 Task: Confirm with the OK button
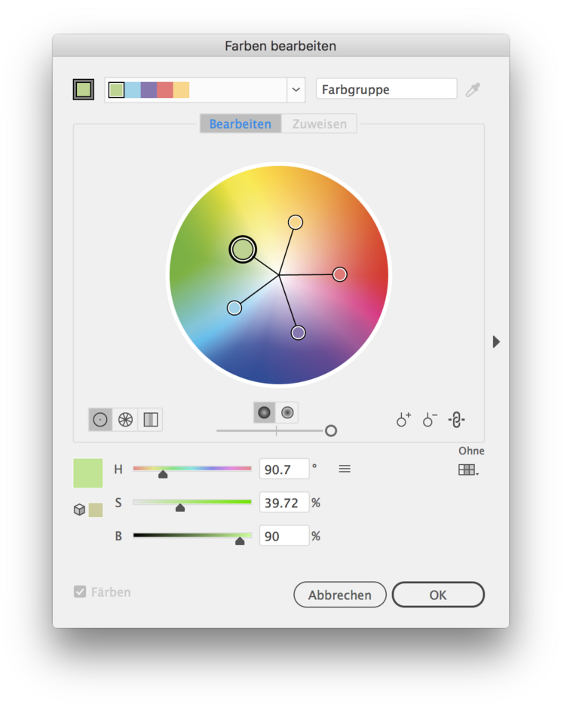coord(438,595)
